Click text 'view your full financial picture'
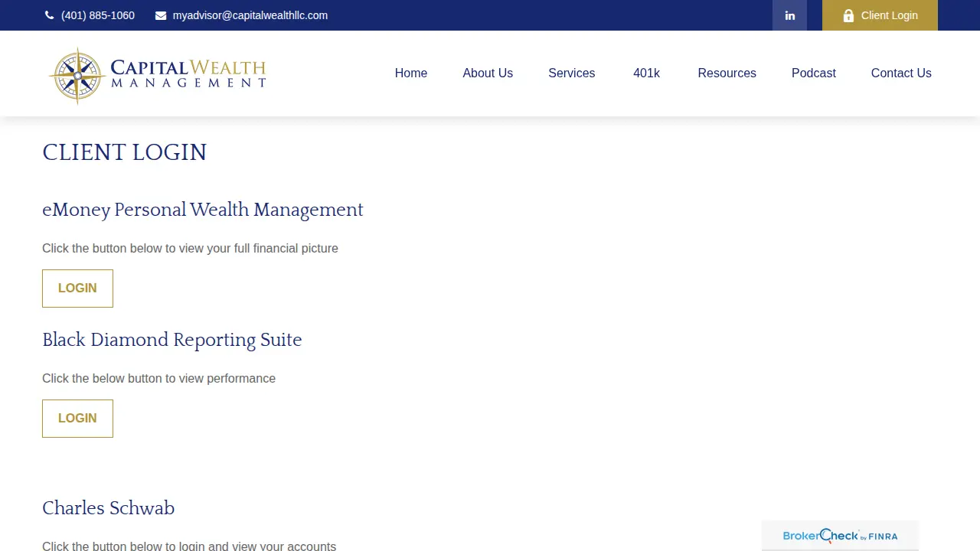 tap(256, 248)
